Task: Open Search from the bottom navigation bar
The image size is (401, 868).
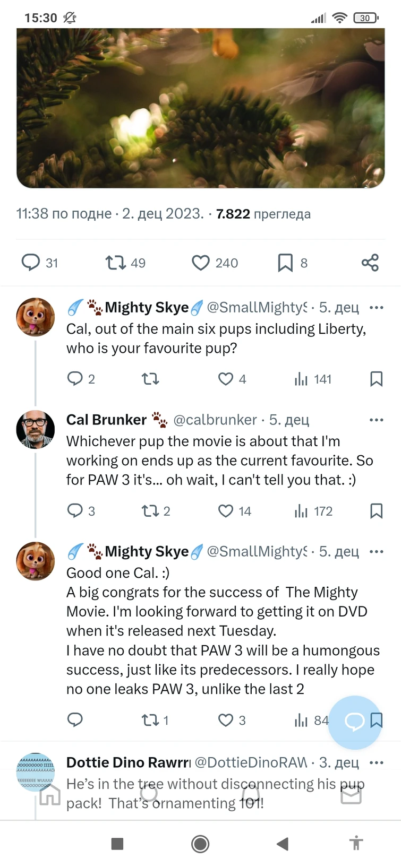Action: (149, 795)
